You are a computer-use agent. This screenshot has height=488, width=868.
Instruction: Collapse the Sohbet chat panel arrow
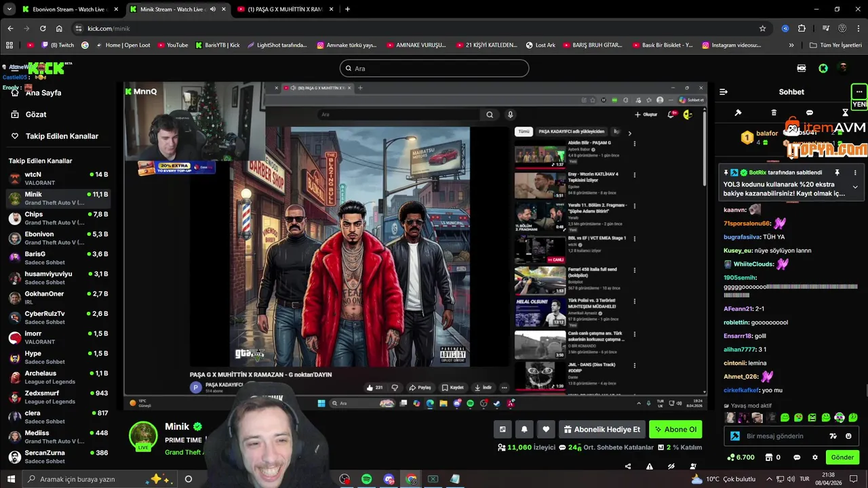point(724,91)
